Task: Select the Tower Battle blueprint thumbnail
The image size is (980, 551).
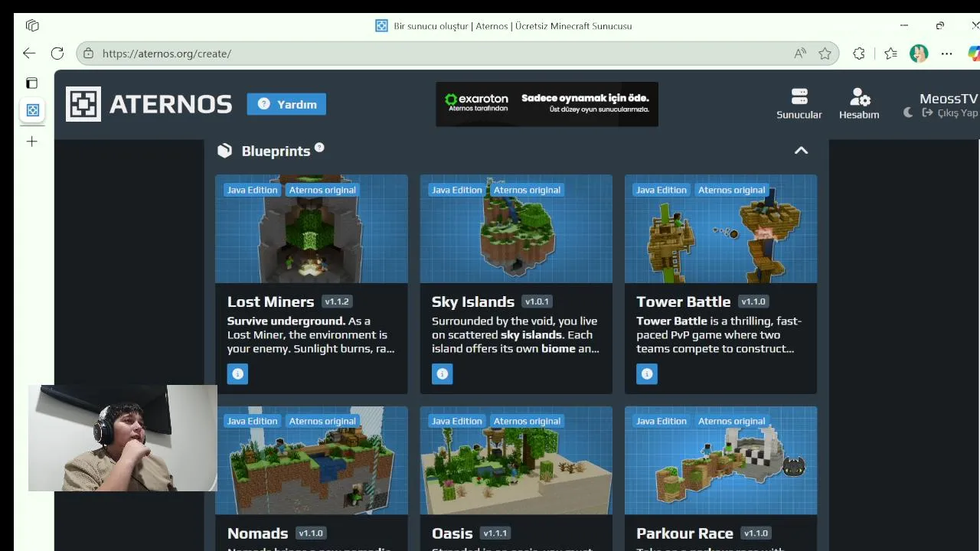Action: pyautogui.click(x=720, y=229)
